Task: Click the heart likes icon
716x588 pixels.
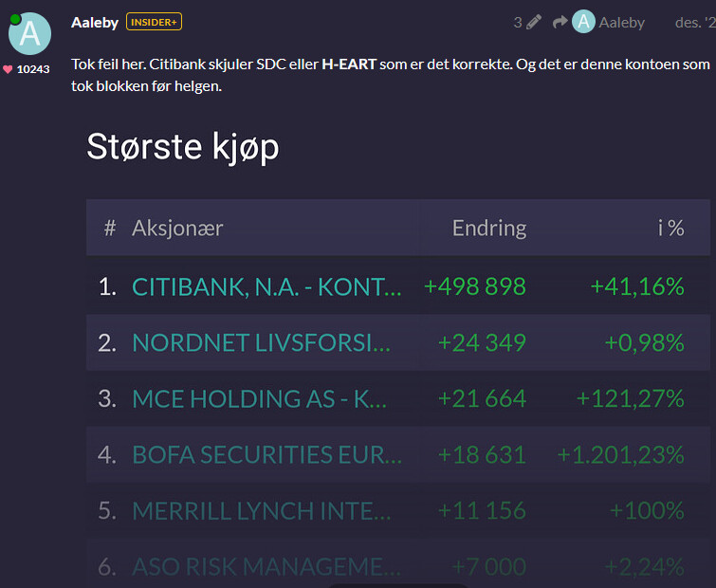Action: [8, 69]
